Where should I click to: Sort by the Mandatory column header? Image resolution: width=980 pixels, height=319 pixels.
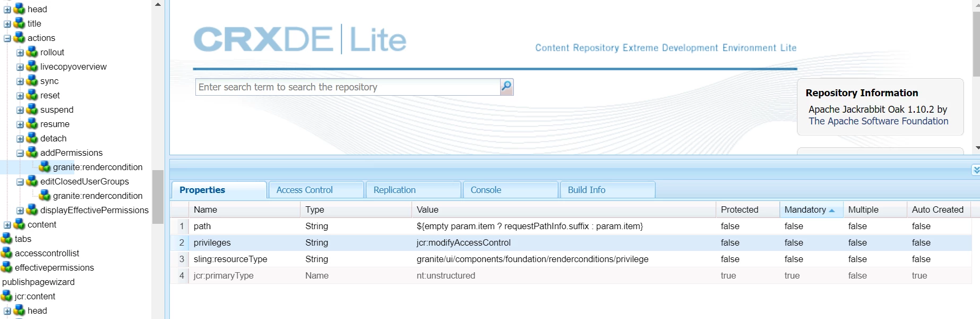[811, 209]
